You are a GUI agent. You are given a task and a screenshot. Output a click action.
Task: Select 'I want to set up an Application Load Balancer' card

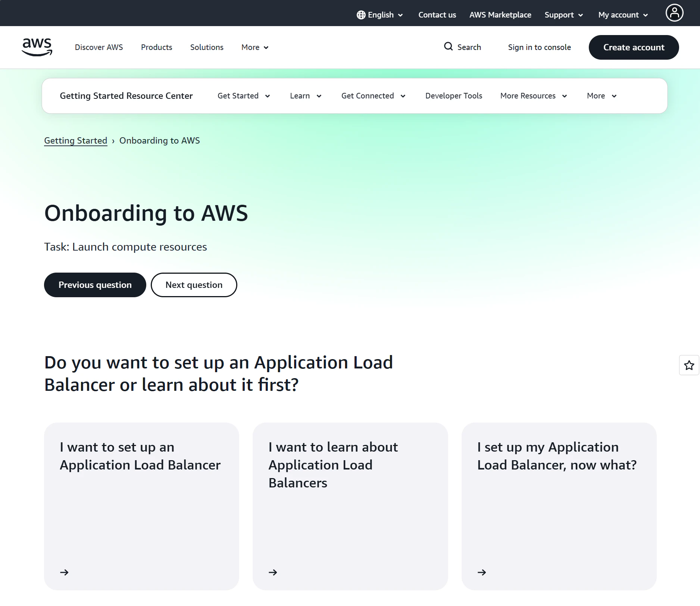coord(141,506)
